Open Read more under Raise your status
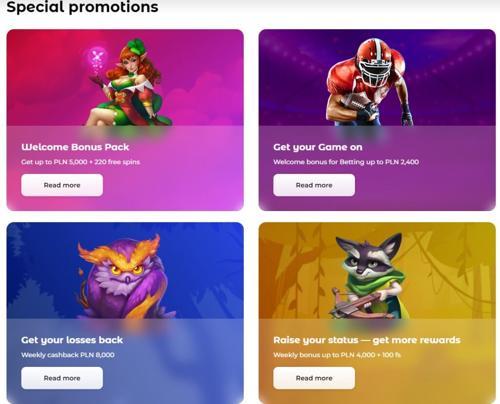 tap(314, 378)
